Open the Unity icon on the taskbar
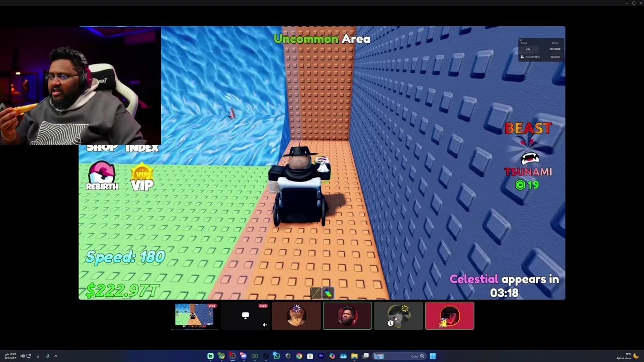This screenshot has height=362, width=644. (x=288, y=356)
